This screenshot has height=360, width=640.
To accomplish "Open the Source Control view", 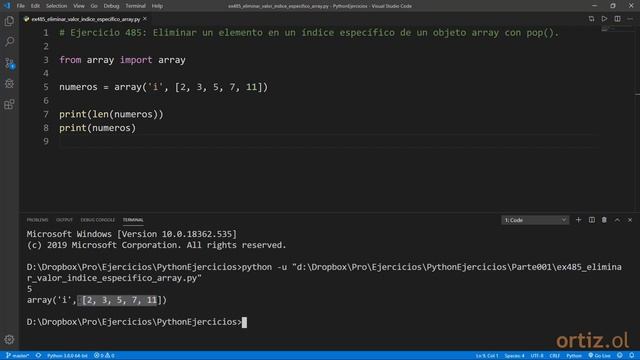I will point(9,62).
